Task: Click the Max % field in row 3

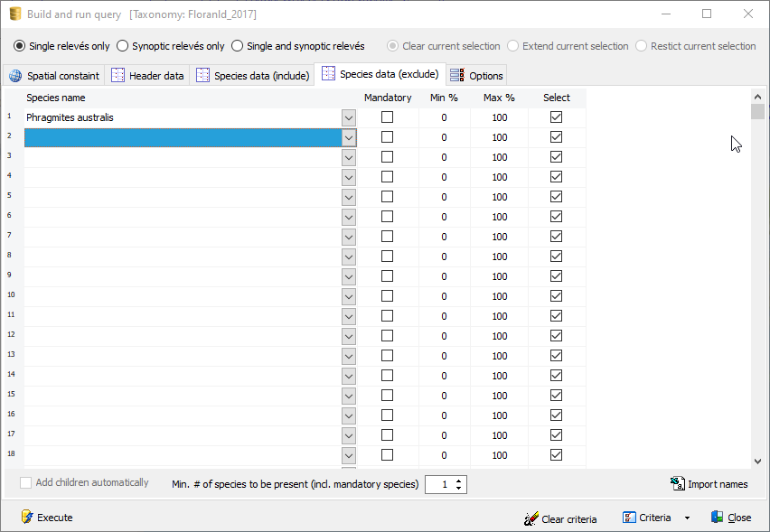Action: click(499, 157)
